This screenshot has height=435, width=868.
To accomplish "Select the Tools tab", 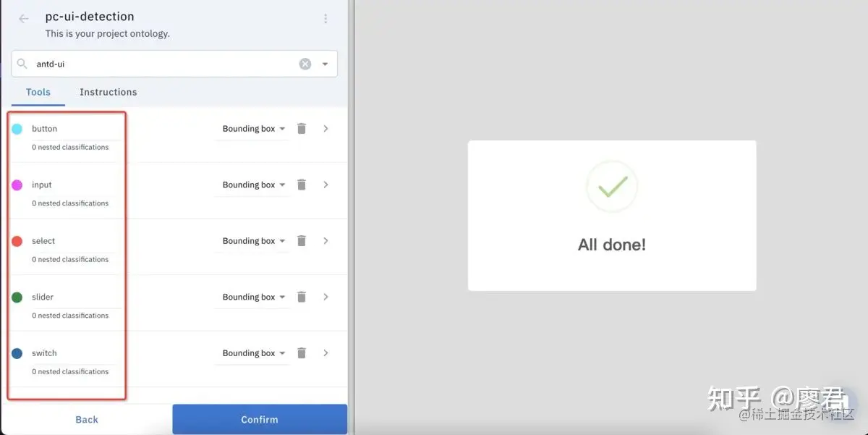I will [x=38, y=92].
